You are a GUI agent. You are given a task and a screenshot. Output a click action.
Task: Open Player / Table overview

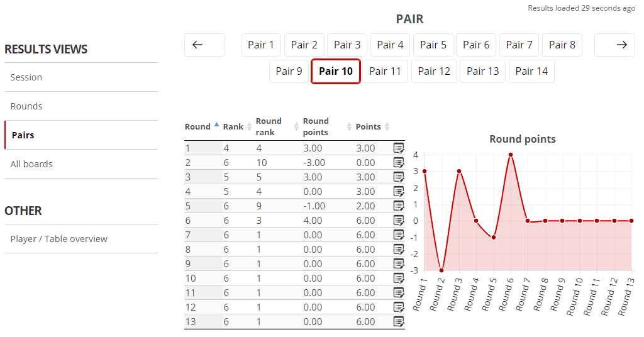(x=59, y=239)
